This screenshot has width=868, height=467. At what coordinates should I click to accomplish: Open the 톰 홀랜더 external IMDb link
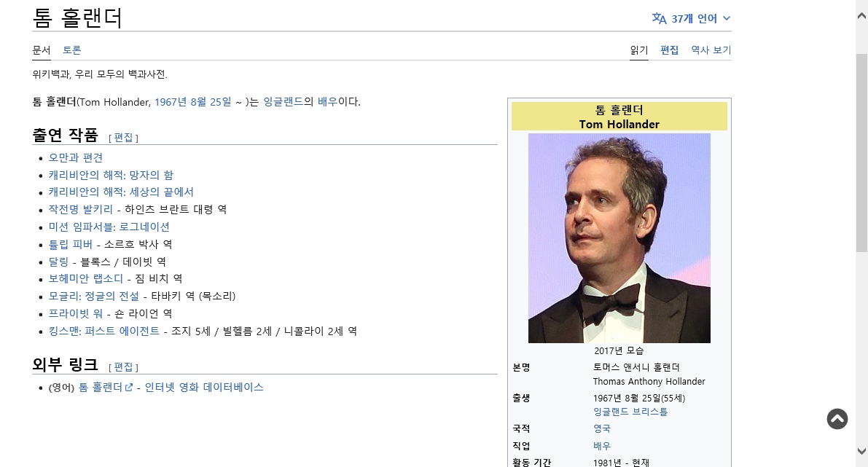101,388
